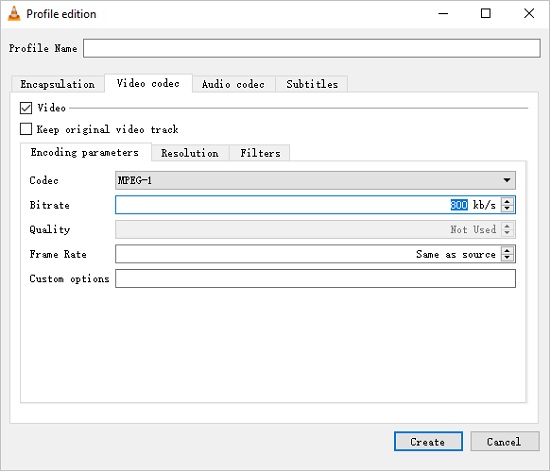Image resolution: width=550 pixels, height=471 pixels.
Task: Click the Profile Name label
Action: (43, 48)
